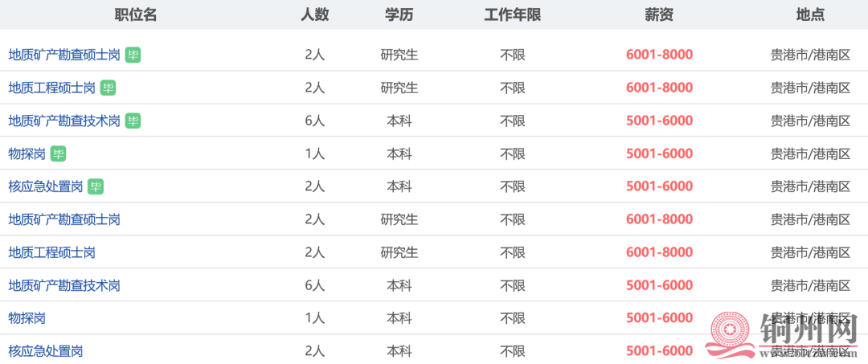The width and height of the screenshot is (868, 364).
Task: Open first 地质矿产勘查技术岗 job link
Action: coord(64,121)
